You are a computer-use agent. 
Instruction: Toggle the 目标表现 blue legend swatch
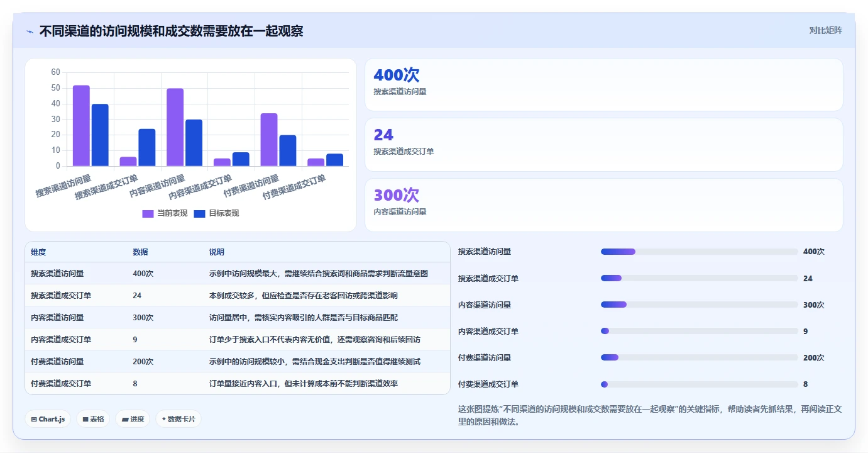click(199, 213)
